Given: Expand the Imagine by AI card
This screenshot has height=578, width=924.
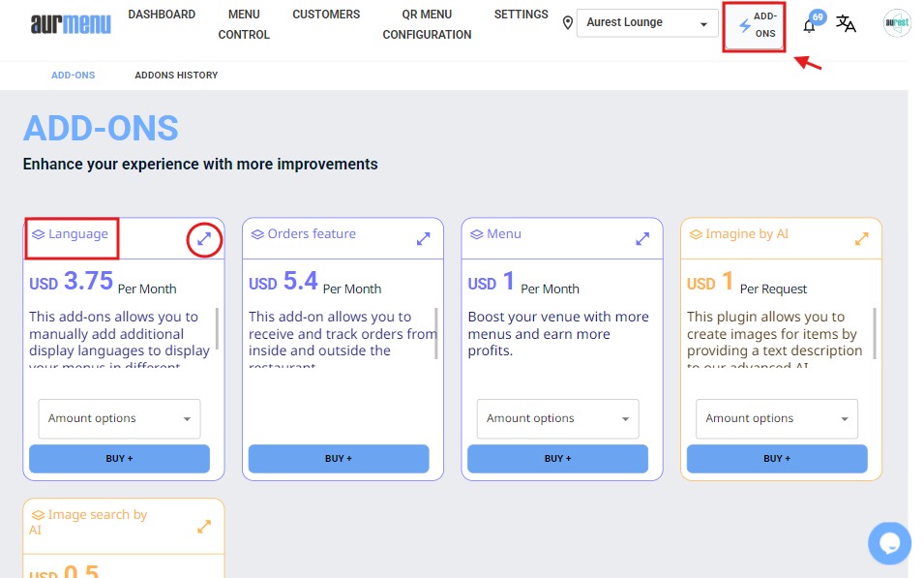Looking at the screenshot, I should [861, 238].
